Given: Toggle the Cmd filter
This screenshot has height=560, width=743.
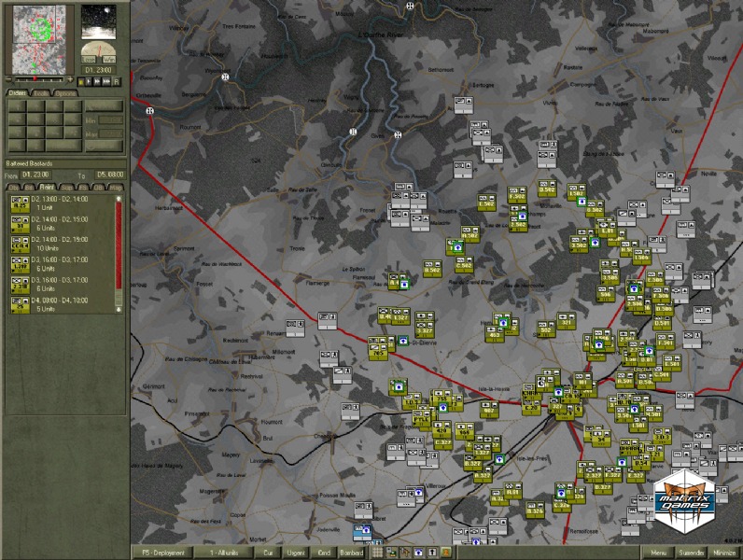Looking at the screenshot, I should point(323,553).
